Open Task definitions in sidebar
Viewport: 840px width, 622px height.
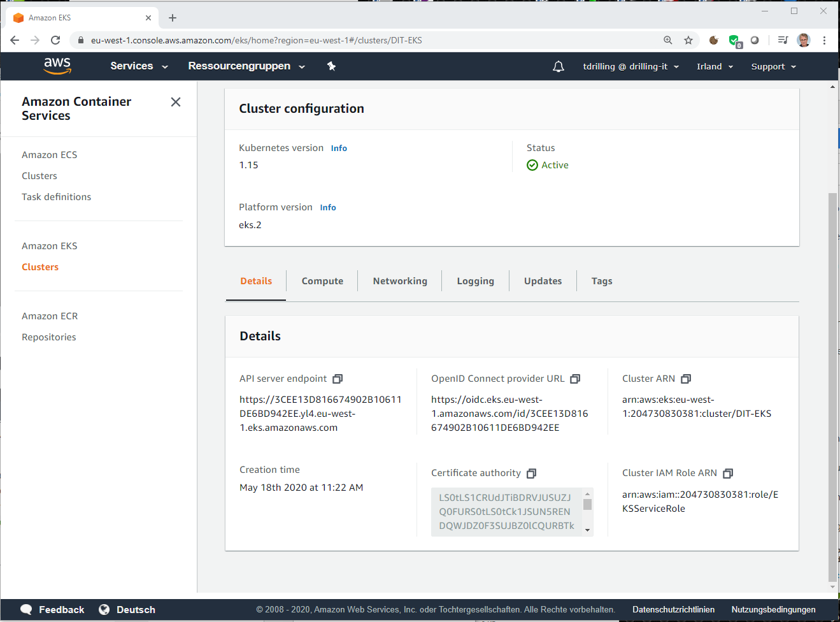coord(56,197)
